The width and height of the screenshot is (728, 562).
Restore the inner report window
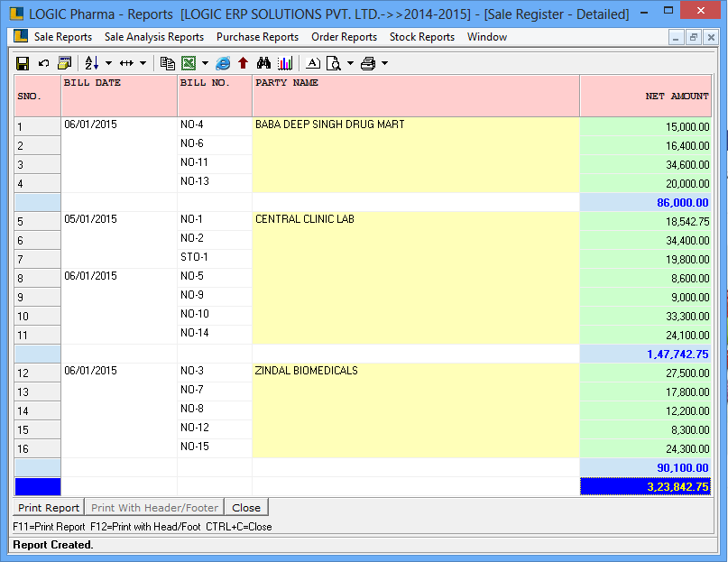(x=694, y=37)
